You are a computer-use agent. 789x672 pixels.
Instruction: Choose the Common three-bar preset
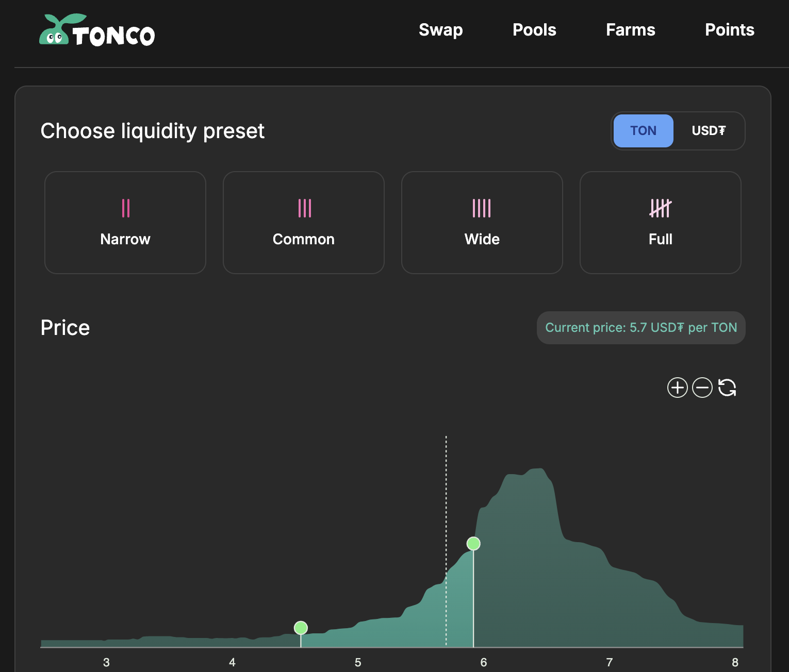(x=304, y=223)
